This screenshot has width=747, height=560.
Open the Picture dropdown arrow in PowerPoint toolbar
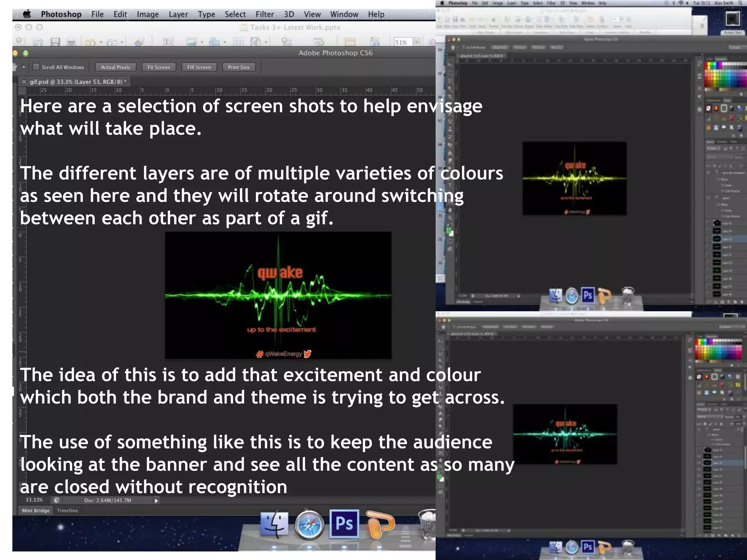click(202, 43)
